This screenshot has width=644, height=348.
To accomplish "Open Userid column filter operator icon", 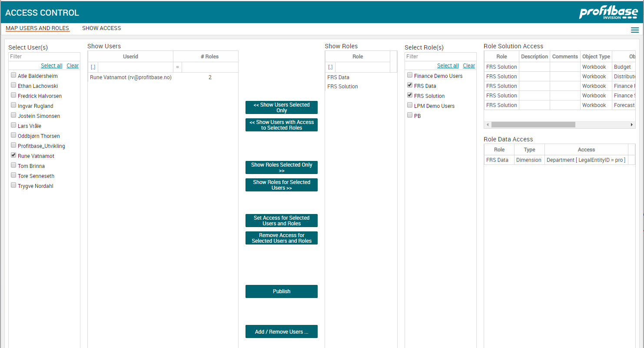I will click(x=93, y=67).
